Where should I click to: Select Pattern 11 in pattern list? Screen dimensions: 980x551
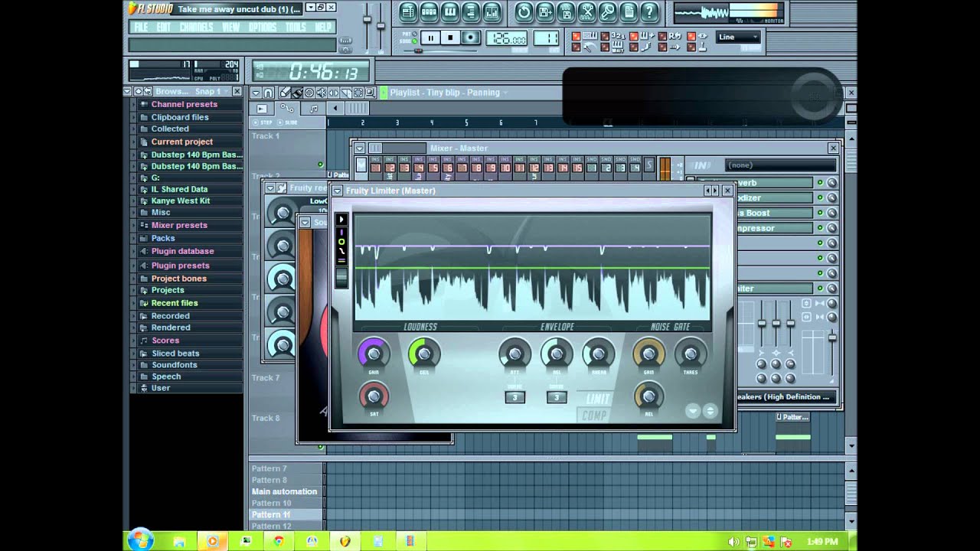coord(286,515)
